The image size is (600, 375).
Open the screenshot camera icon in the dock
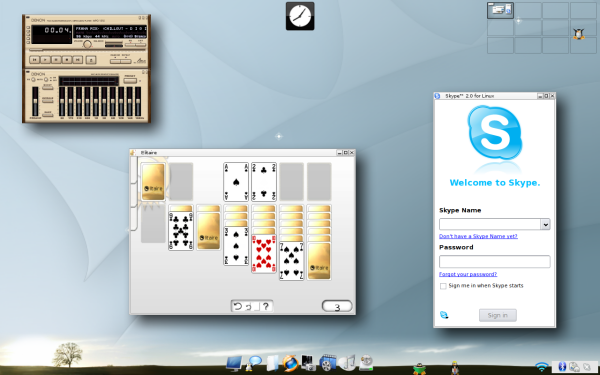click(308, 363)
